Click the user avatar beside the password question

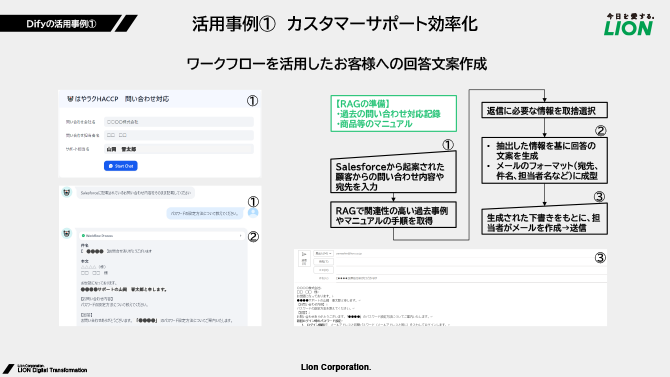(253, 212)
